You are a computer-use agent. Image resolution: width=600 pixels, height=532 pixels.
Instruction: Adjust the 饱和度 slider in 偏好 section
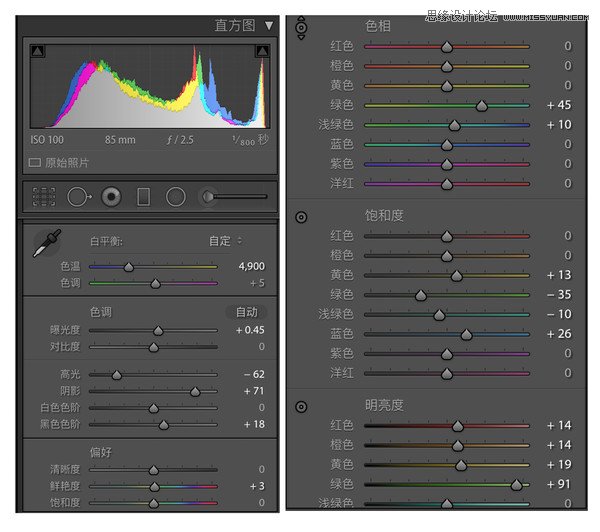153,503
